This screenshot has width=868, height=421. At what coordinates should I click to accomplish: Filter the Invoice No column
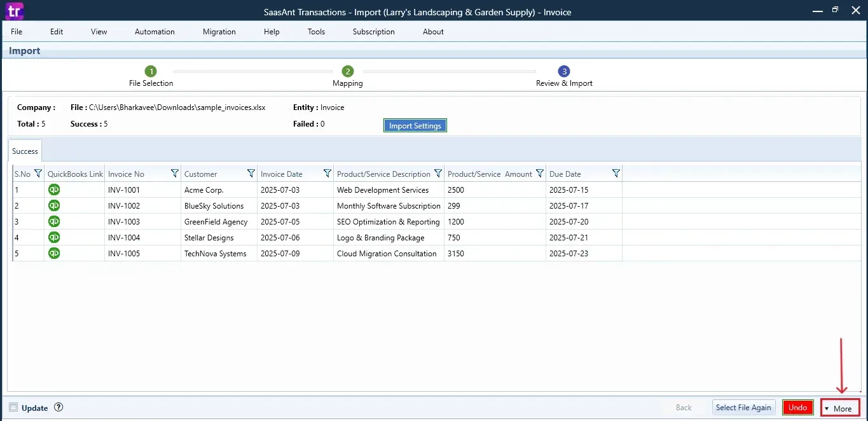coord(175,174)
